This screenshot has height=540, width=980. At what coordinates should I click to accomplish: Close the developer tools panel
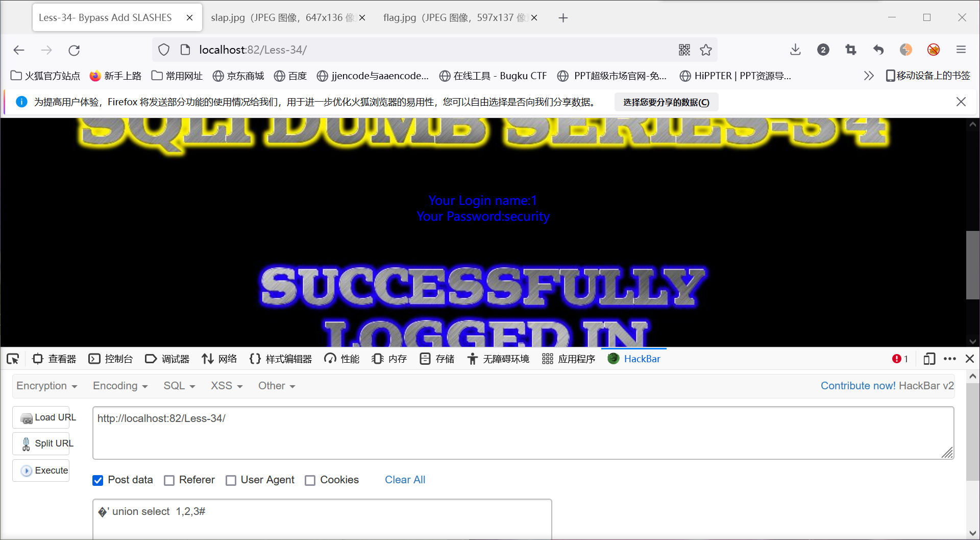(x=970, y=359)
